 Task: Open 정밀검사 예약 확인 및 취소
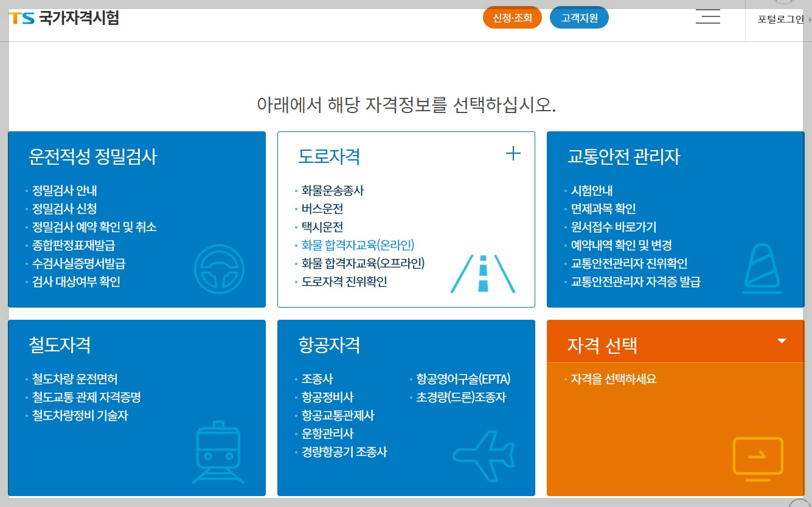coord(94,227)
